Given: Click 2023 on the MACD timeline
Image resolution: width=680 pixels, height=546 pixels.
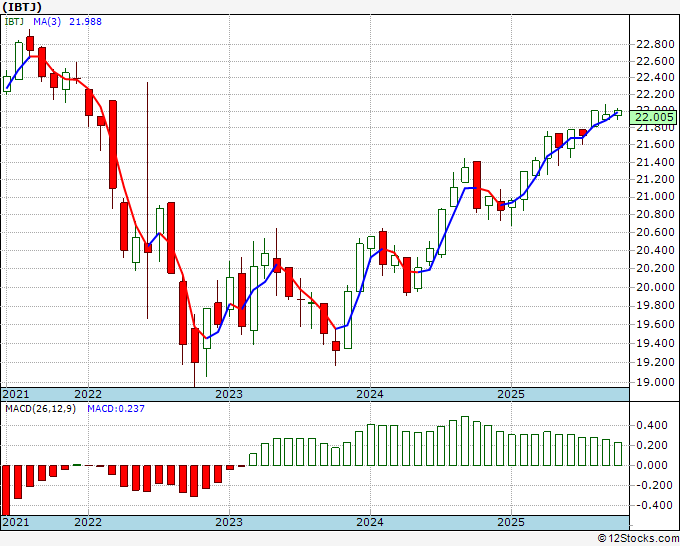Looking at the screenshot, I should coord(229,522).
